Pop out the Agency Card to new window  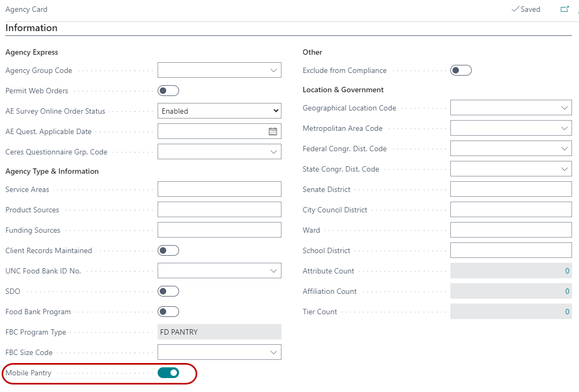click(565, 9)
